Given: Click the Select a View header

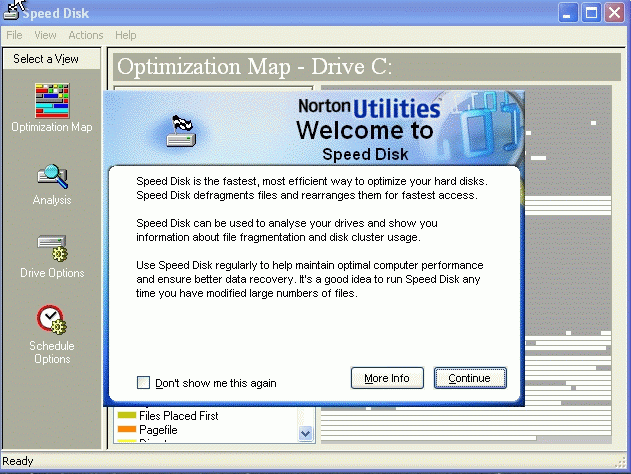Looking at the screenshot, I should (x=46, y=59).
